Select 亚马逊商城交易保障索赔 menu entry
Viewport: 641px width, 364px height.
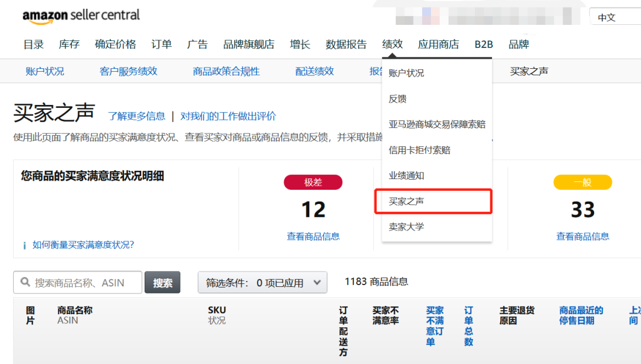click(437, 124)
